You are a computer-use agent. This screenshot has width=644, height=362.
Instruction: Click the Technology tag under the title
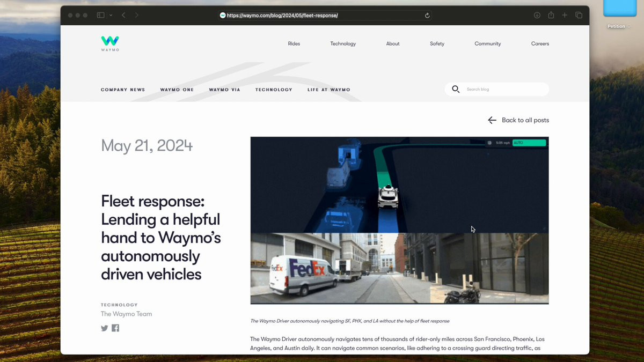[x=119, y=305]
